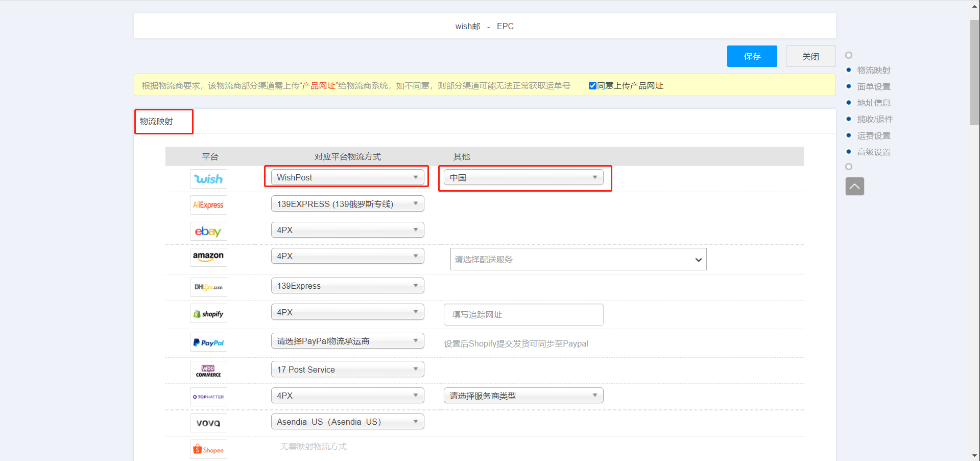Click the 物流映射 section heading
Image resolution: width=980 pixels, height=461 pixels.
point(156,121)
